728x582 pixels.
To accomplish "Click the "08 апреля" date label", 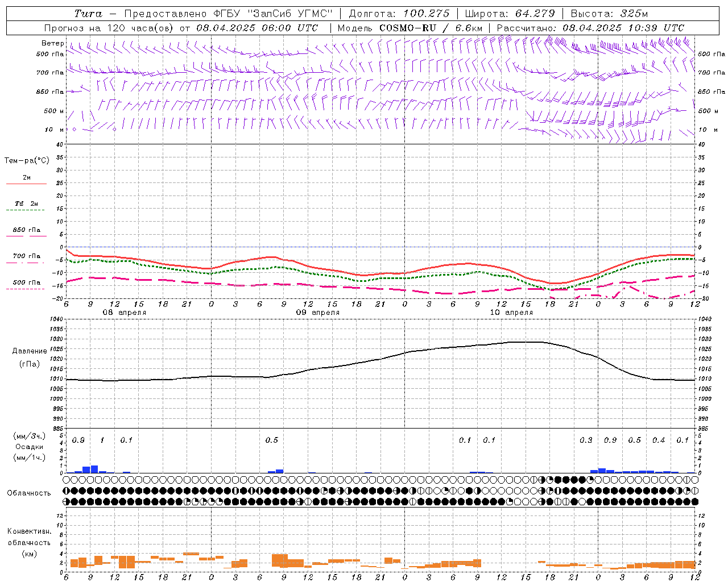I will pos(124,313).
